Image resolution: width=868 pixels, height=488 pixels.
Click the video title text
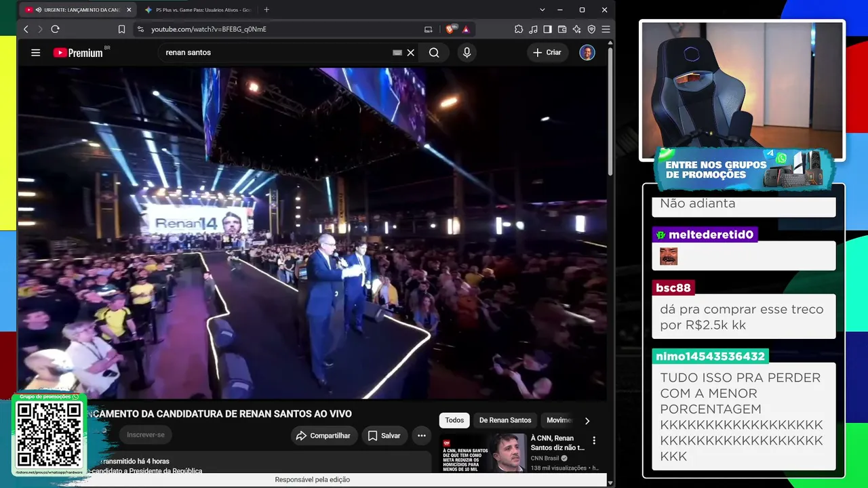click(220, 413)
